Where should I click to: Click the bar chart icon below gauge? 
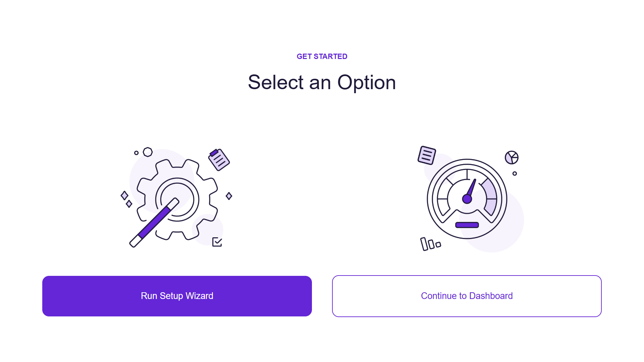coord(431,244)
